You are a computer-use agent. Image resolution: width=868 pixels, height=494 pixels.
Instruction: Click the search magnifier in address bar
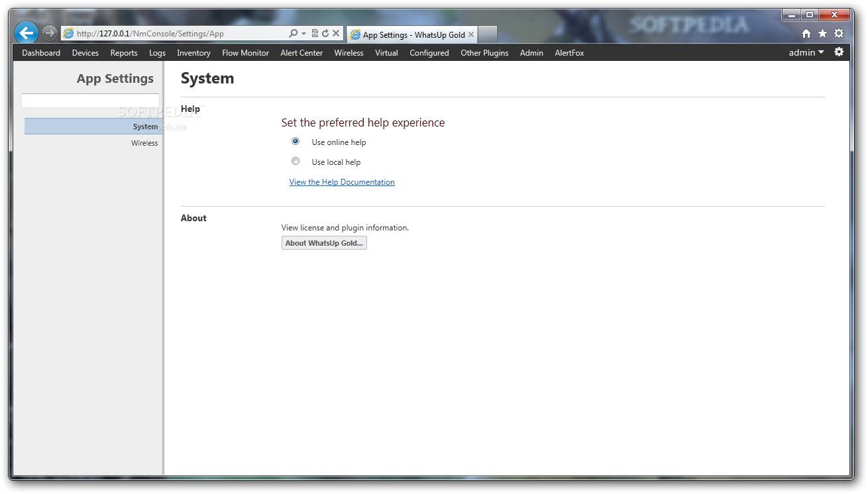coord(293,33)
